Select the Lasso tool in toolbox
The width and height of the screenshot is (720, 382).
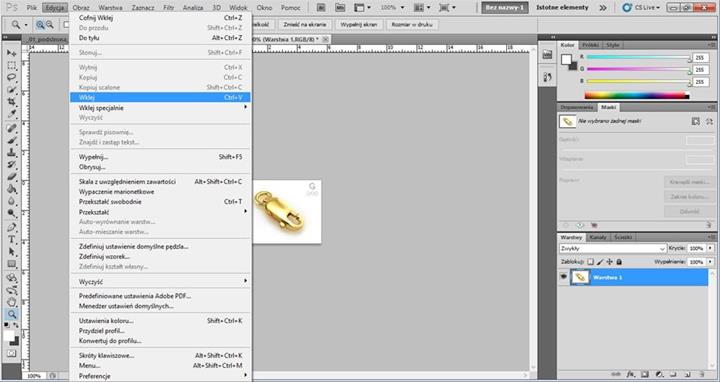pyautogui.click(x=11, y=77)
